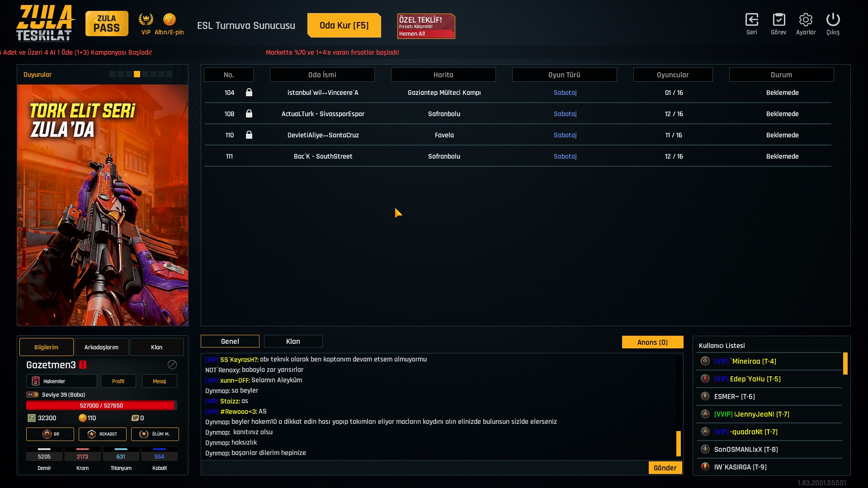
Task: Select room DevletiAliye↔SantaCruz
Action: tap(518, 135)
